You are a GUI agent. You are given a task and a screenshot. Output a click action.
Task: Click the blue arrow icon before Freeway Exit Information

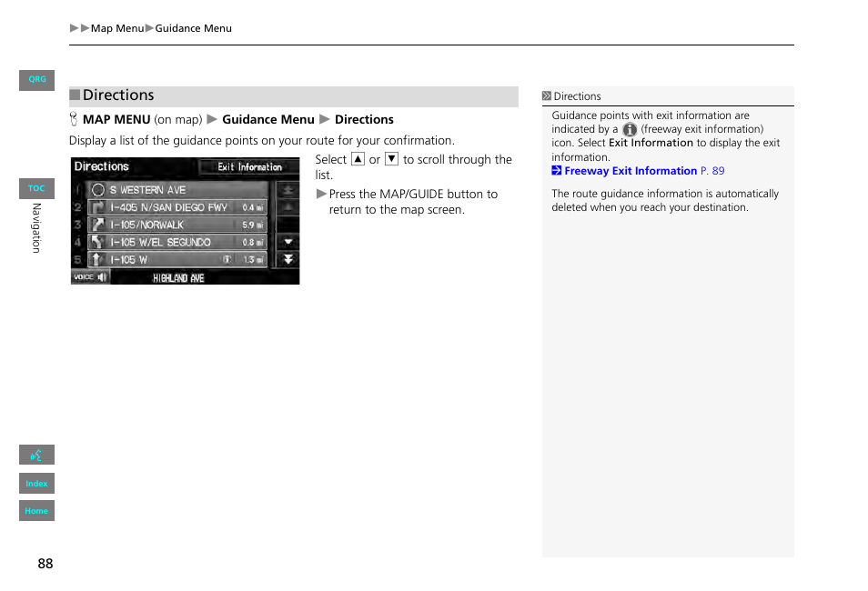pos(556,170)
